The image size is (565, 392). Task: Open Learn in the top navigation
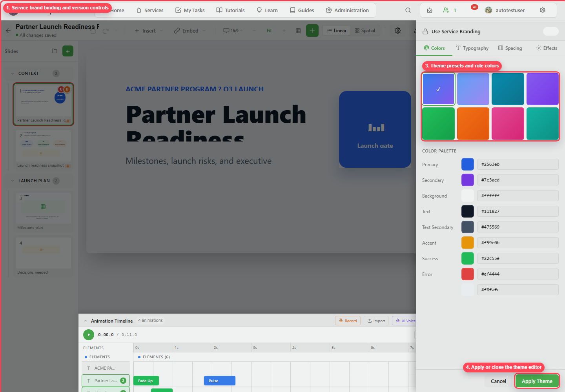pos(267,10)
